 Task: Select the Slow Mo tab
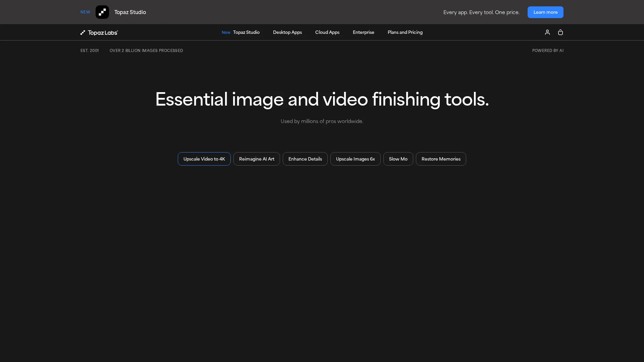click(398, 159)
